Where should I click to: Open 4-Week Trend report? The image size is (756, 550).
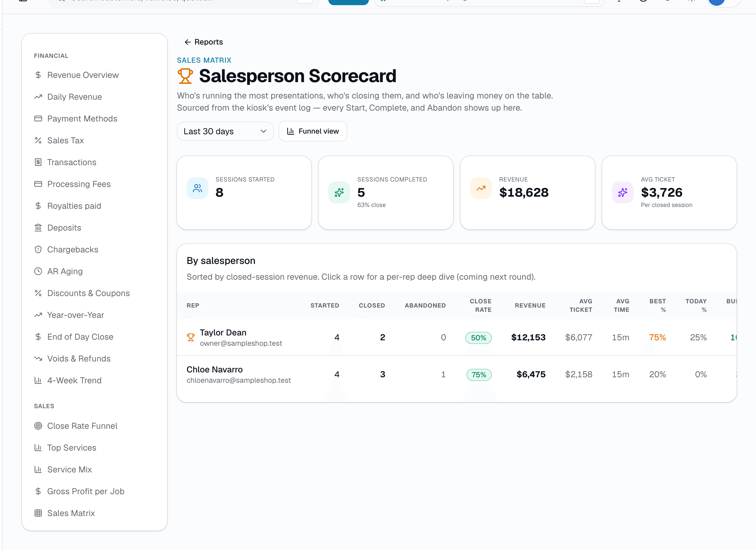click(x=74, y=381)
